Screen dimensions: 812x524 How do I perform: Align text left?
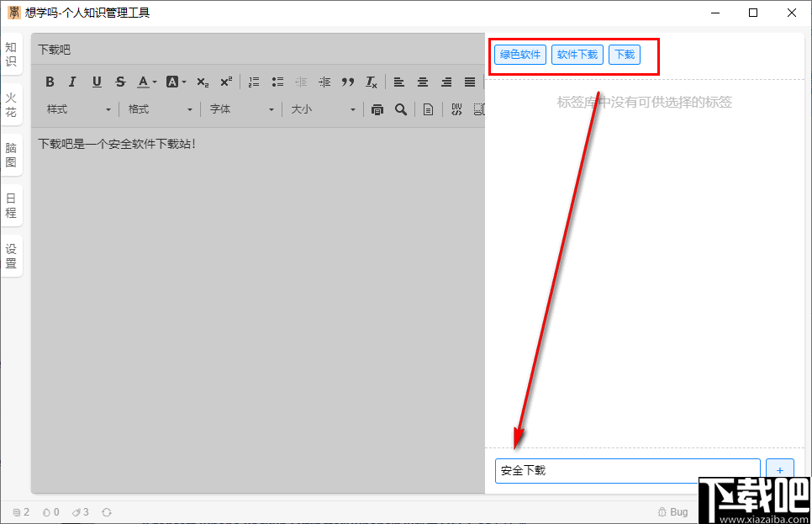[398, 82]
